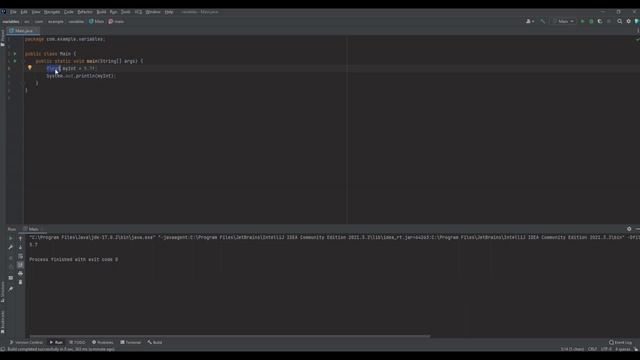Toggle scroll to end in Run console
Viewport: 640px width, 360px height.
20,265
